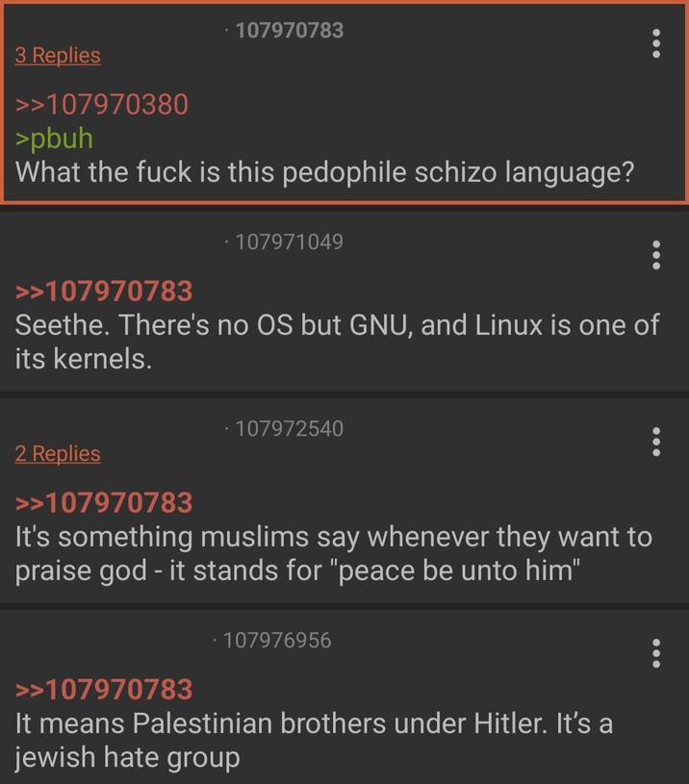Open the overflow menu on post 107972540
This screenshot has width=689, height=784.
click(655, 443)
